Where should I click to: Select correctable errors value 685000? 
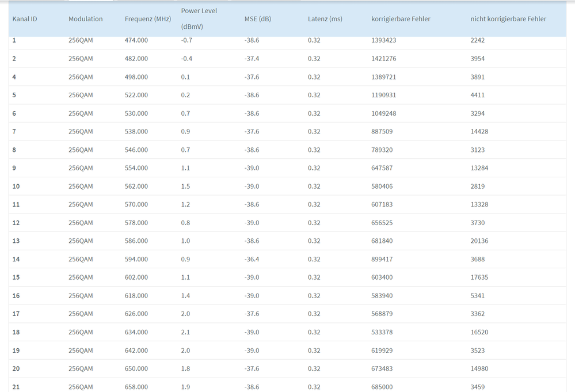[x=382, y=387]
